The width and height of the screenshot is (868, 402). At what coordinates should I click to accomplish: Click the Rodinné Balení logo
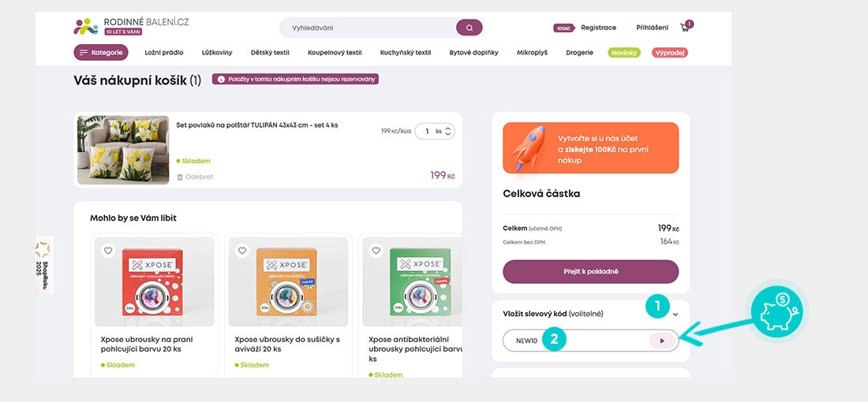131,25
